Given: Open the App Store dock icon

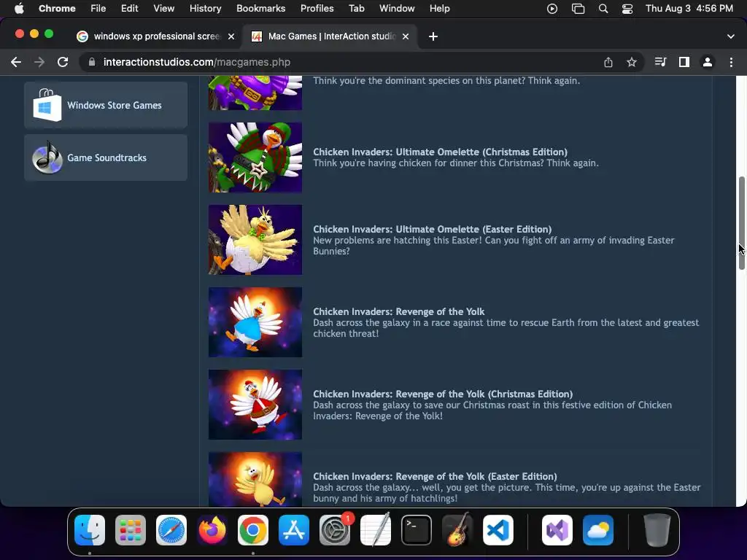Looking at the screenshot, I should [294, 530].
